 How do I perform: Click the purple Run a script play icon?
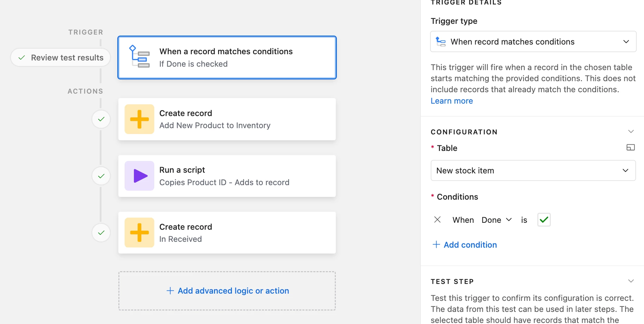pos(139,176)
